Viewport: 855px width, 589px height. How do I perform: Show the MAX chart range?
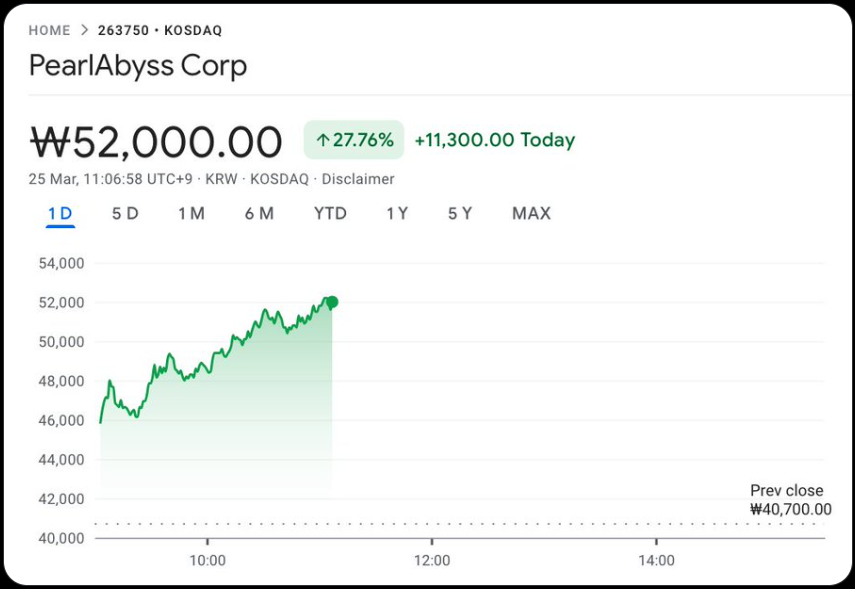[531, 213]
